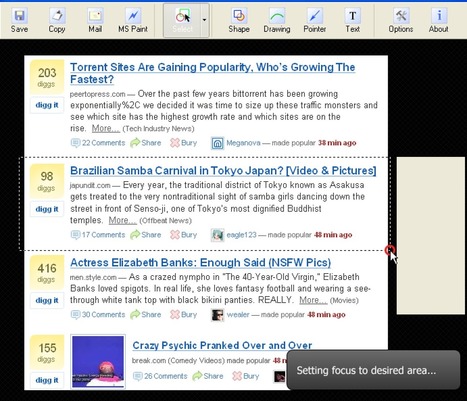Open Actress Elizabeth Banks headline link
The image size is (467, 401).
(200, 262)
